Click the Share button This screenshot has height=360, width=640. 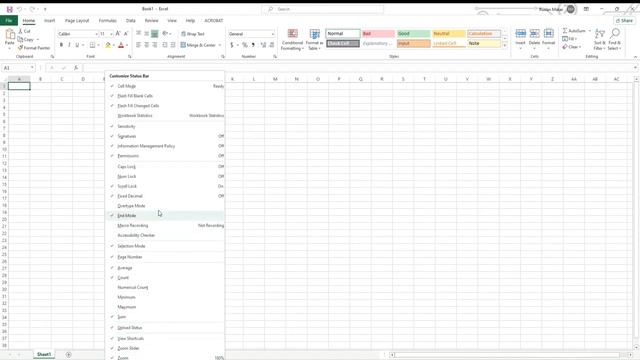[x=624, y=20]
